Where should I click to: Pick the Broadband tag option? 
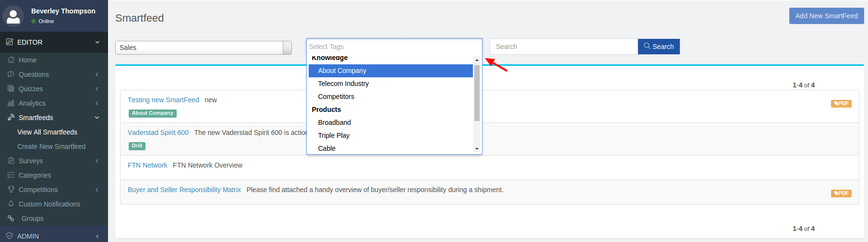334,122
